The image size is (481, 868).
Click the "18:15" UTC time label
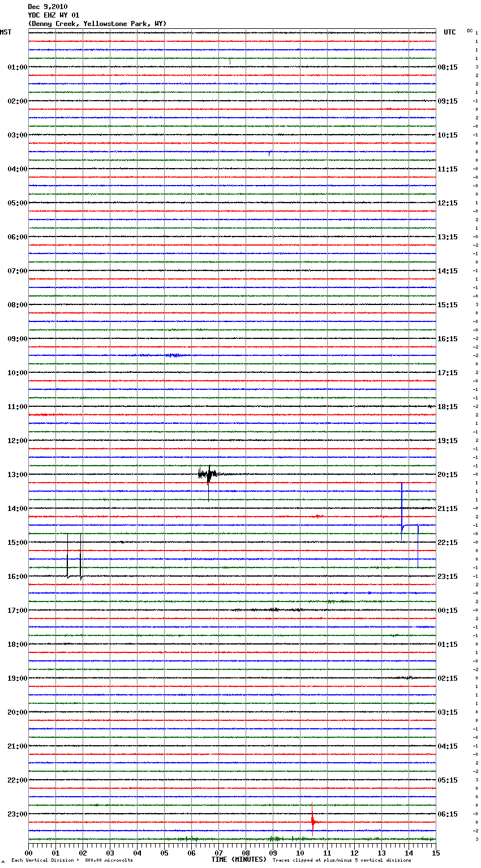[448, 407]
